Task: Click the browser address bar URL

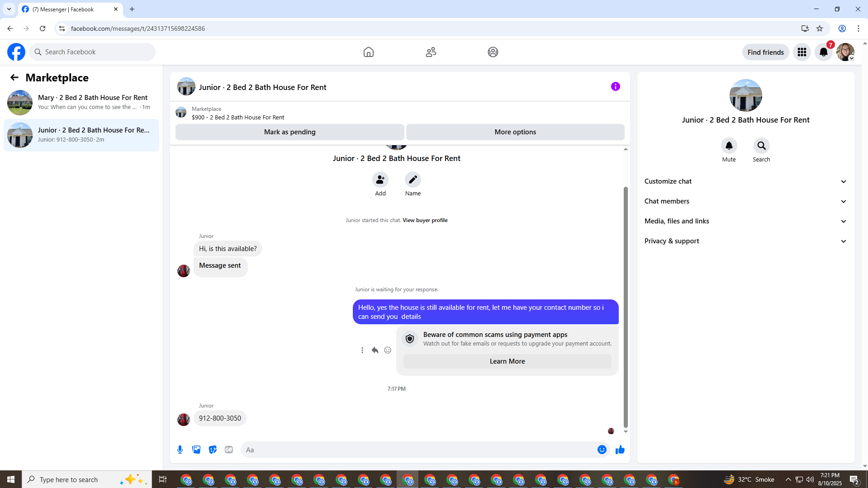Action: point(138,28)
